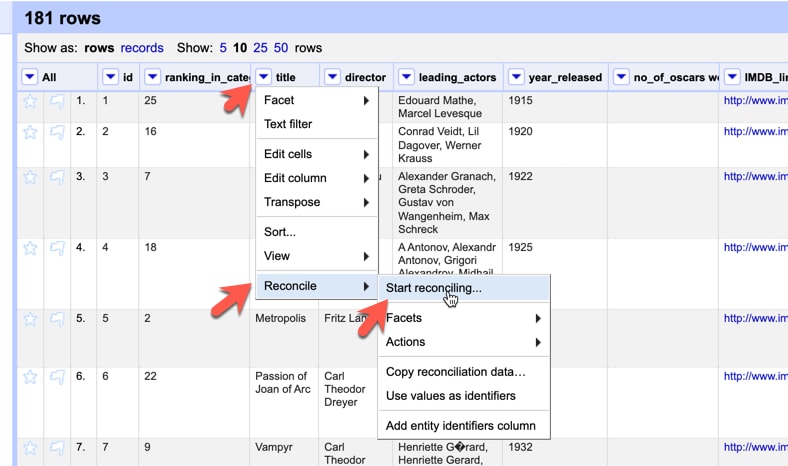788x466 pixels.
Task: Click the Metropolis title cell
Action: (280, 318)
